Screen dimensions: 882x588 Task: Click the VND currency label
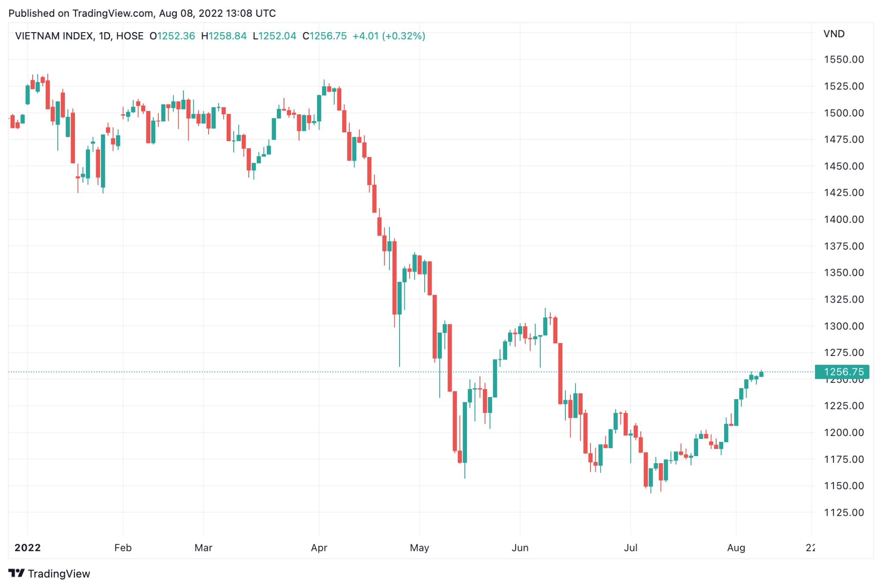[x=834, y=34]
